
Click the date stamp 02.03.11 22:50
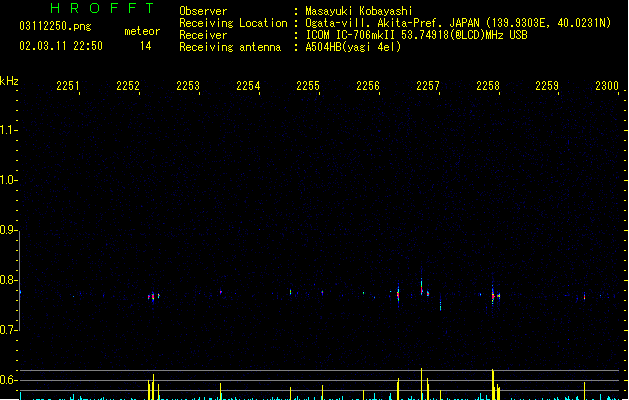(x=61, y=46)
